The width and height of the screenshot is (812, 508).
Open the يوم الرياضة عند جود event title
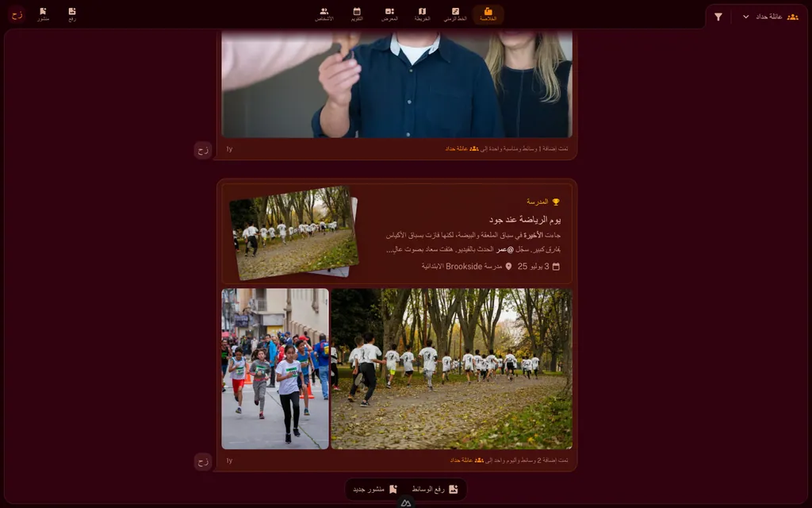(x=525, y=220)
